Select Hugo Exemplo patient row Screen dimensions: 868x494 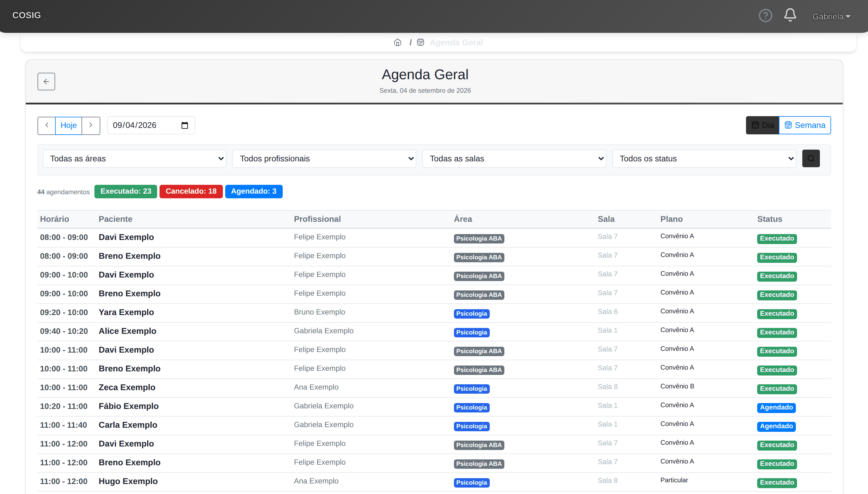tap(434, 482)
